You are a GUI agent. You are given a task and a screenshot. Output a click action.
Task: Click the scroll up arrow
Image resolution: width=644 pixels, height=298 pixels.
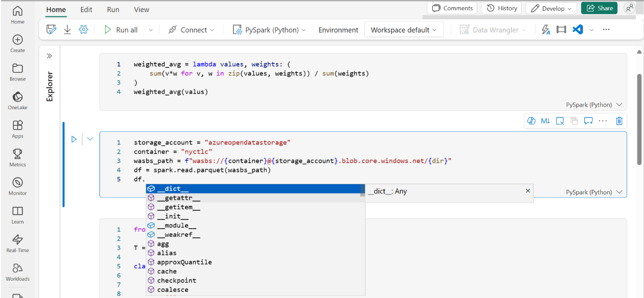(x=639, y=52)
